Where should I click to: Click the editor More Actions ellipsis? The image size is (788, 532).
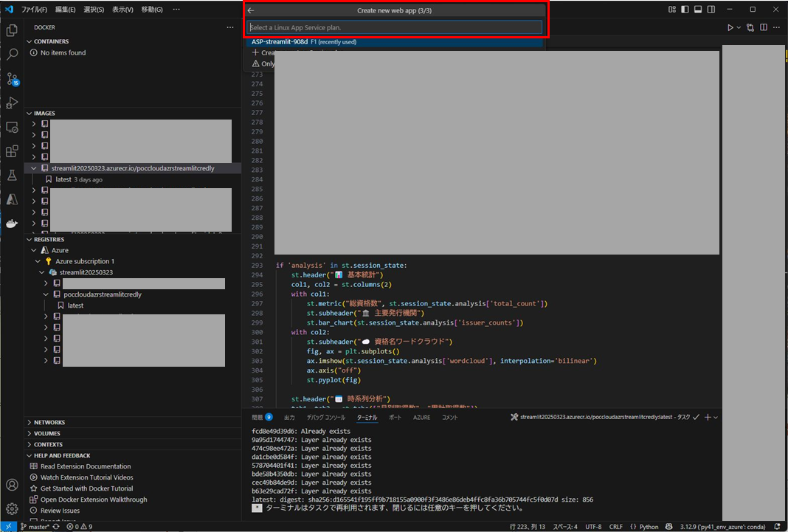[x=776, y=27]
